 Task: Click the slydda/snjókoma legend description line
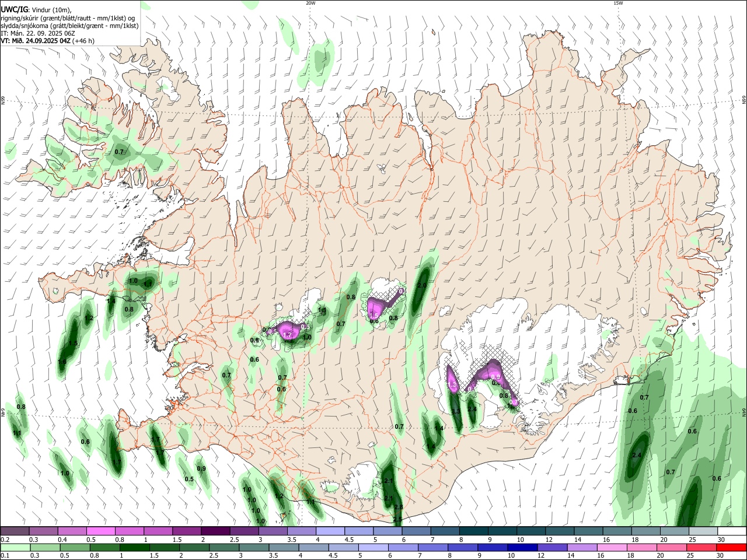tap(69, 26)
